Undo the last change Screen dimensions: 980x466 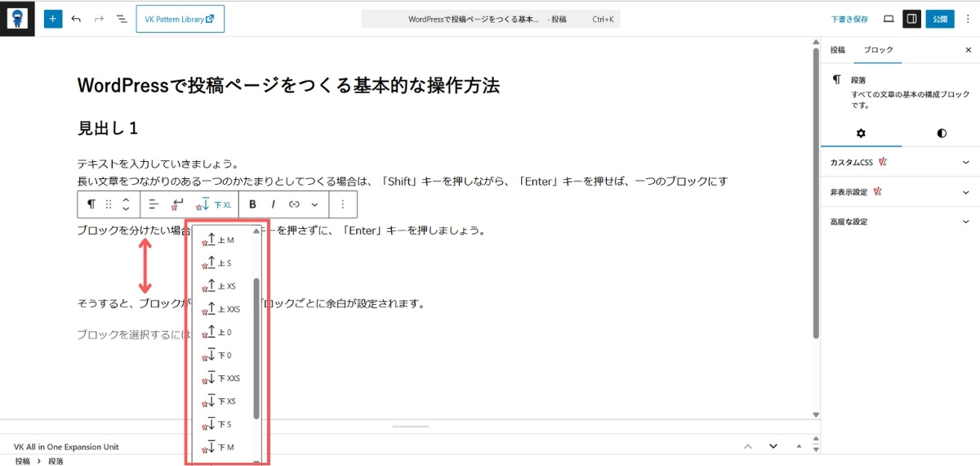tap(76, 18)
